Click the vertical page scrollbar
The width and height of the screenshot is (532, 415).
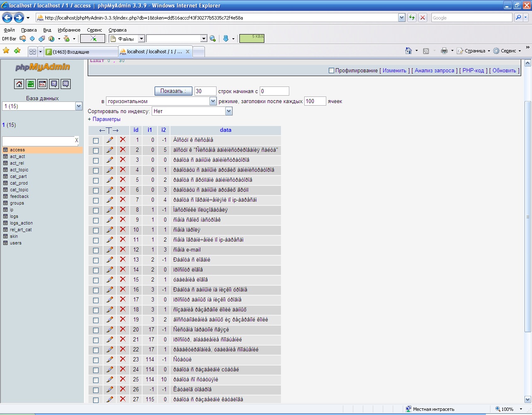click(x=528, y=216)
